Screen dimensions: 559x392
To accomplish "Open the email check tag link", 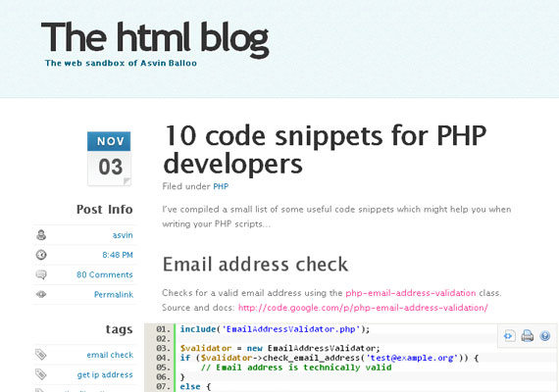I will [110, 355].
